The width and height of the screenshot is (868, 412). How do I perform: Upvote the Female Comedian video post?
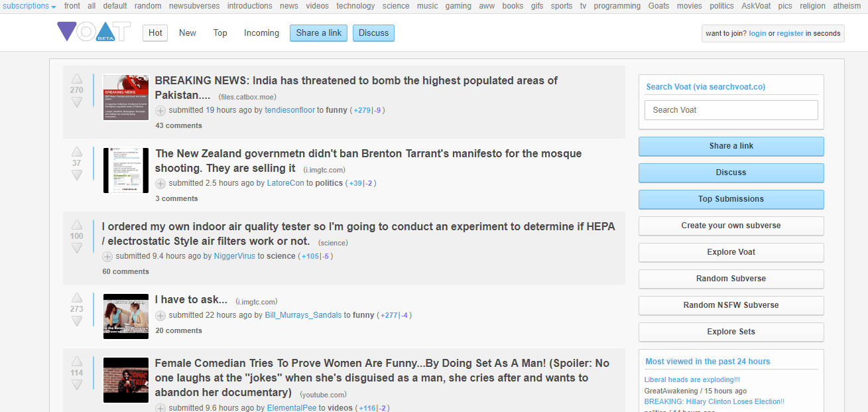click(x=77, y=360)
